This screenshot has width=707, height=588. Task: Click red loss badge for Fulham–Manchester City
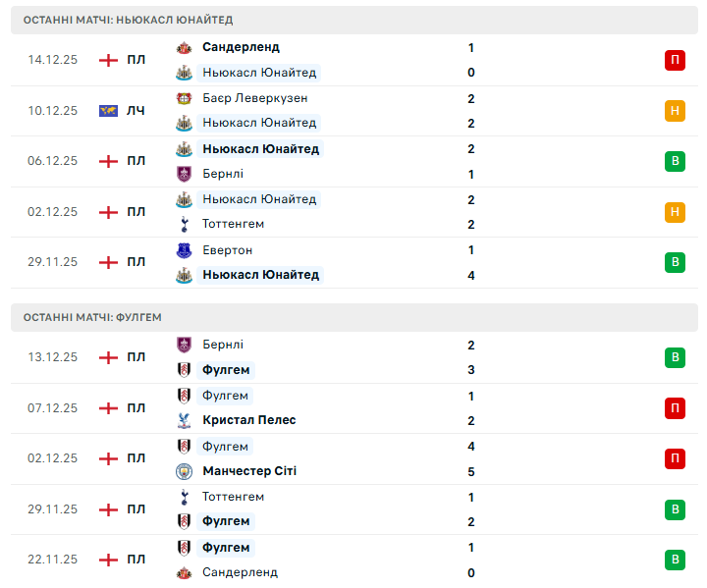click(675, 458)
